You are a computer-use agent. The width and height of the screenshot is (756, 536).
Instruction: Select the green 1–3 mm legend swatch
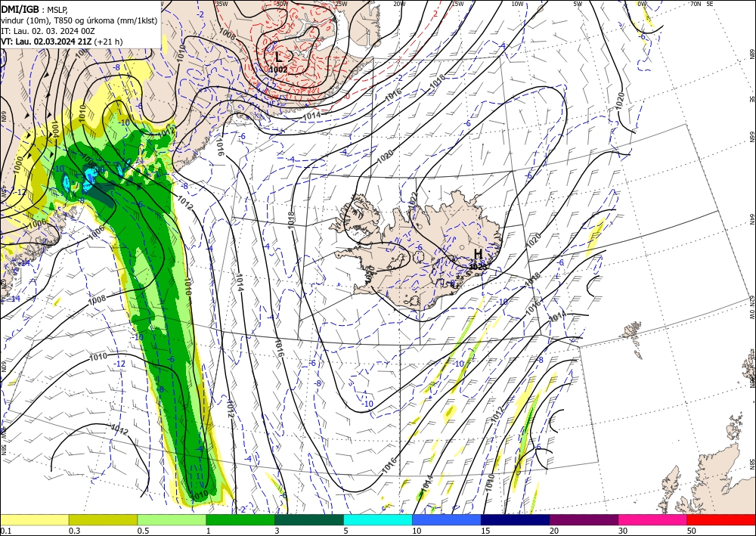(240, 519)
